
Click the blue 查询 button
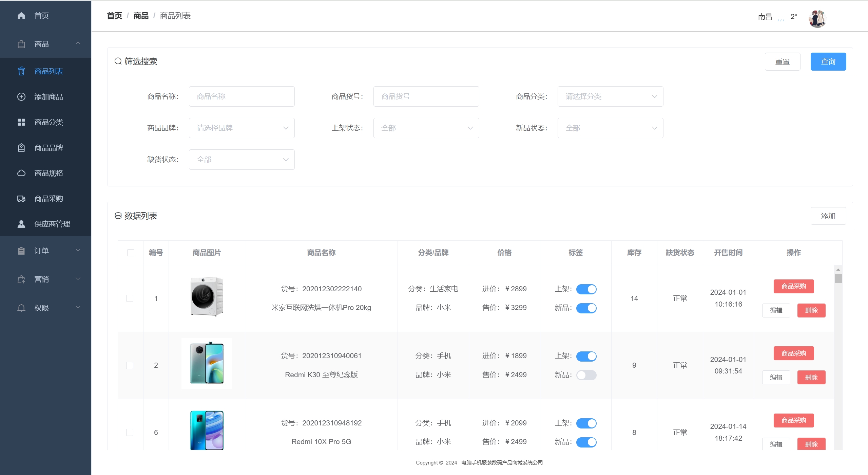pyautogui.click(x=828, y=61)
